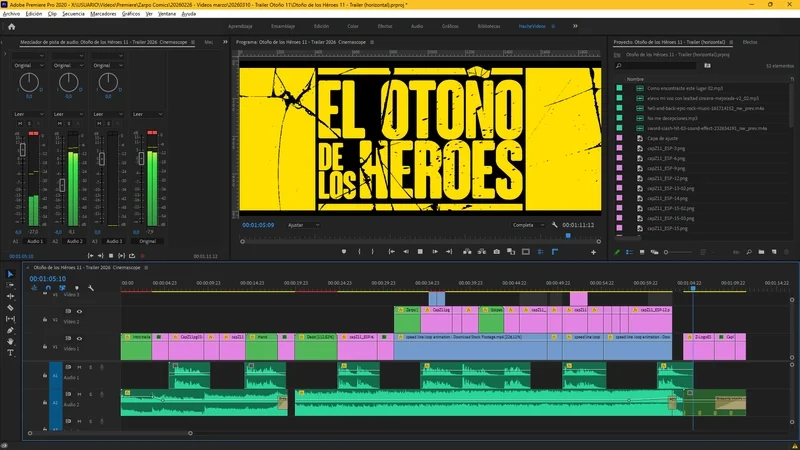Switch Project panel to list view

click(x=630, y=252)
